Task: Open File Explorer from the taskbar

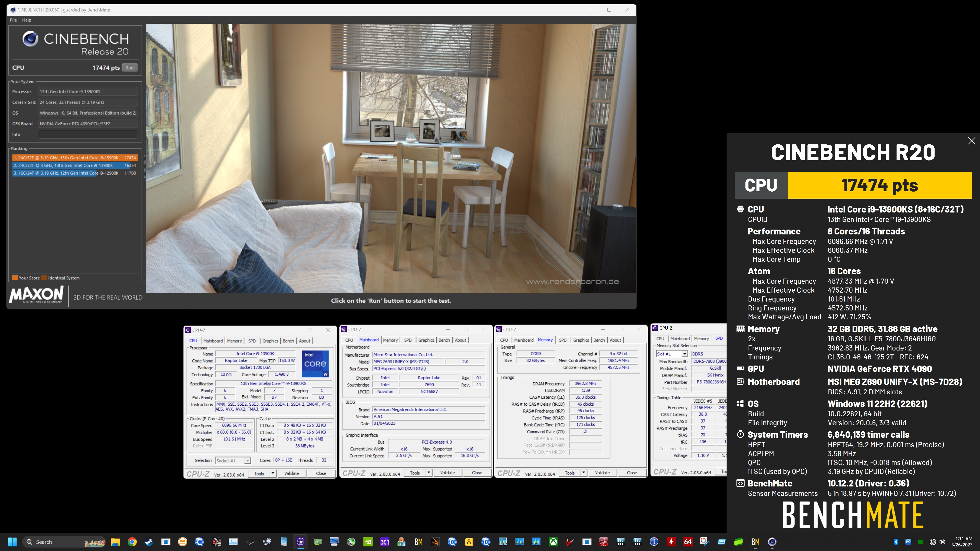Action: click(115, 542)
